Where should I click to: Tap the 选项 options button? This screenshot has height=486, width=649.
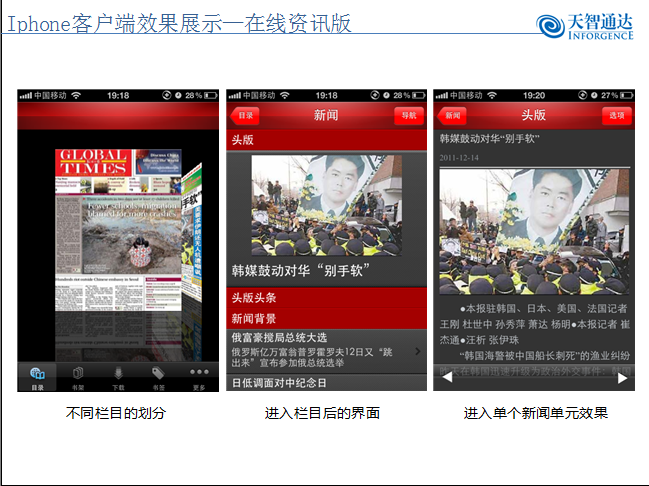pos(617,115)
